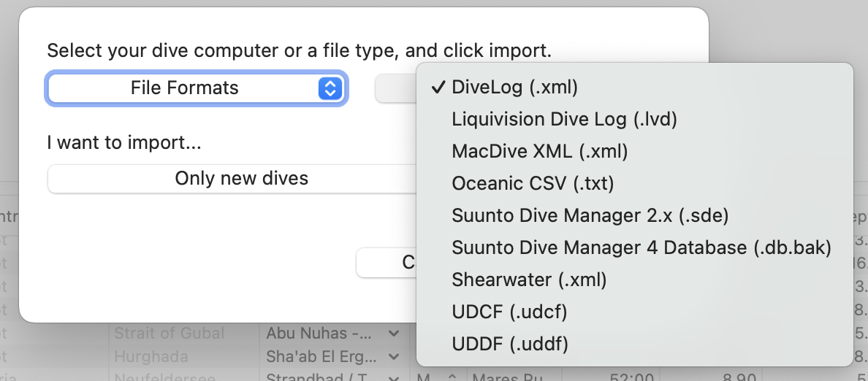This screenshot has width=868, height=381.
Task: Expand the Abu Nuhas dive site chevron
Action: click(395, 334)
